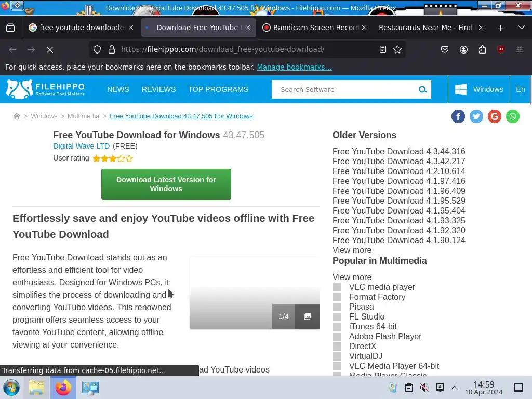532x399 pixels.
Task: Toggle reader view icon
Action: tap(383, 49)
